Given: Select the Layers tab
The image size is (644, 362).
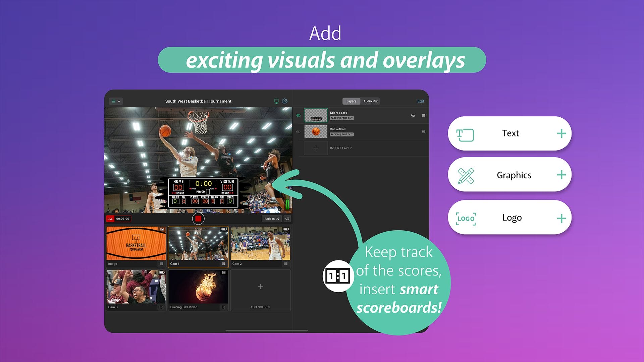Looking at the screenshot, I should coord(351,101).
